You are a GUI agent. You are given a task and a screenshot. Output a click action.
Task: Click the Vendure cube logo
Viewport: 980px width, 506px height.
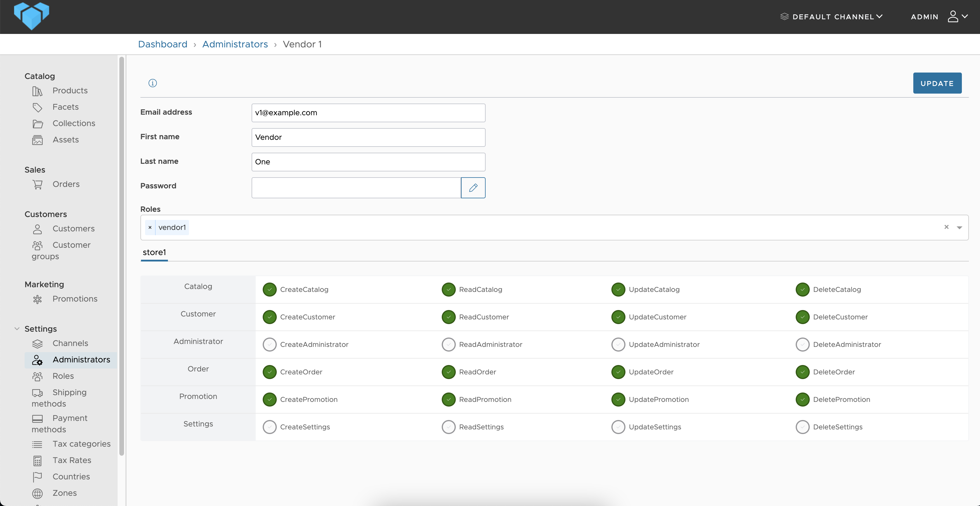32,16
